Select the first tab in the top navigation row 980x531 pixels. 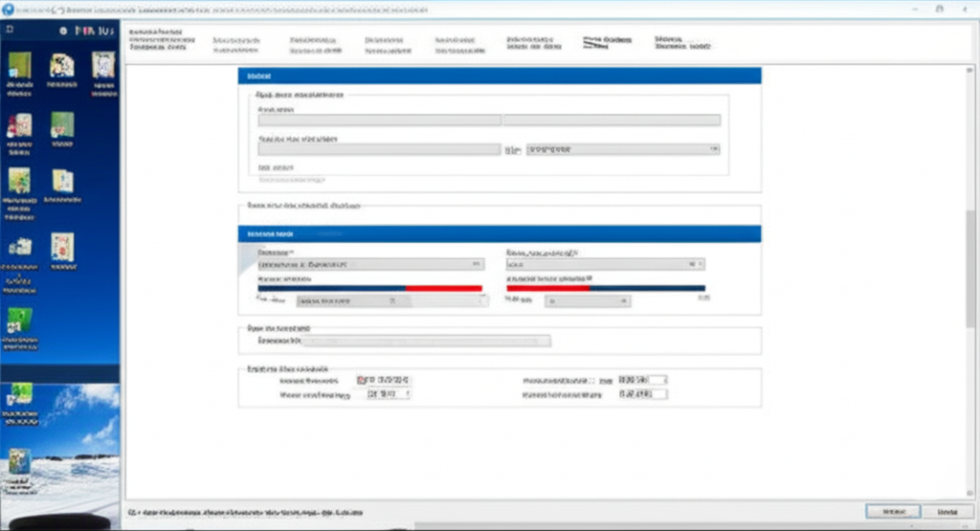(162, 38)
